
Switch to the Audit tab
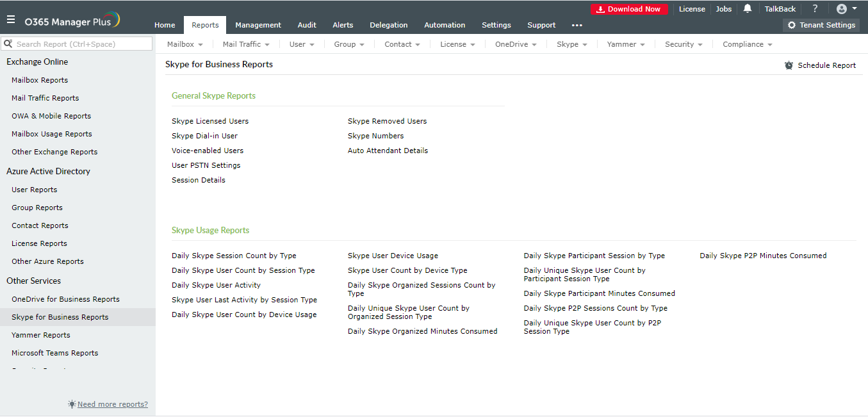(x=307, y=25)
